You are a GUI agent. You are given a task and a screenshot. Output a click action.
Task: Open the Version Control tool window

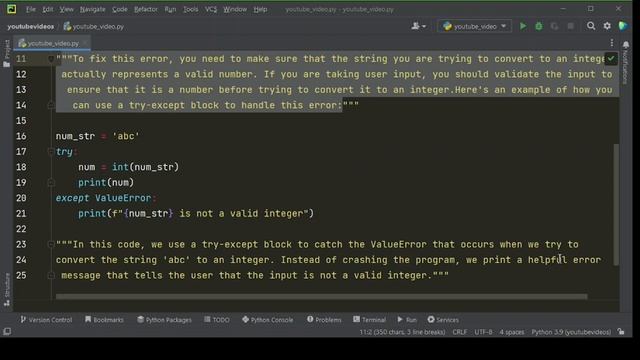(46, 320)
